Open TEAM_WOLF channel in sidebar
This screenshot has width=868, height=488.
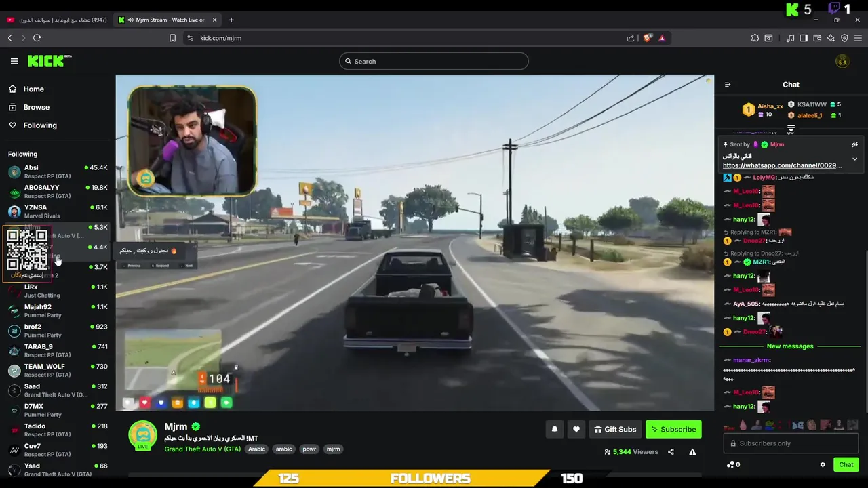(x=58, y=371)
